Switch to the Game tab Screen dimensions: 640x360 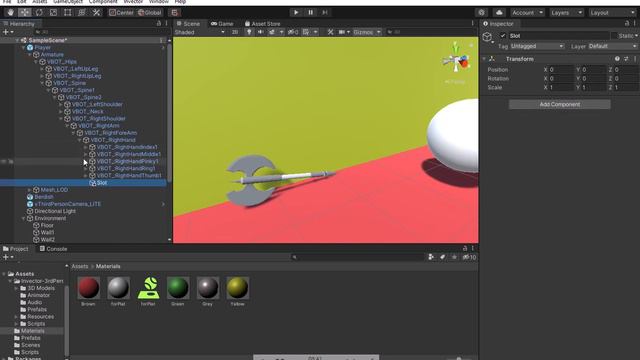[x=222, y=24]
